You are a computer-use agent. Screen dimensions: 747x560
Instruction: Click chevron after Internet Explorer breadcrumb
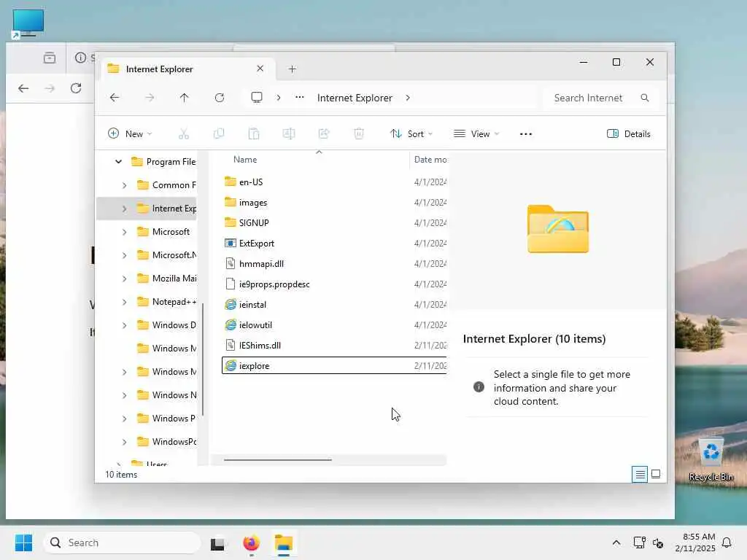coord(408,98)
